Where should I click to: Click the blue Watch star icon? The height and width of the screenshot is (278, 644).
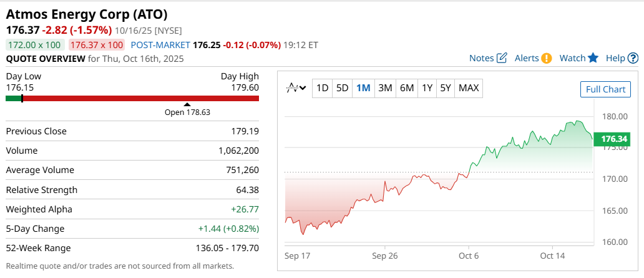click(593, 58)
